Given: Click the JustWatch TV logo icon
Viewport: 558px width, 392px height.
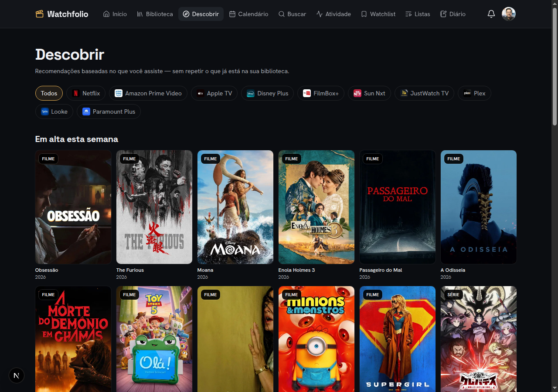Looking at the screenshot, I should (x=404, y=93).
